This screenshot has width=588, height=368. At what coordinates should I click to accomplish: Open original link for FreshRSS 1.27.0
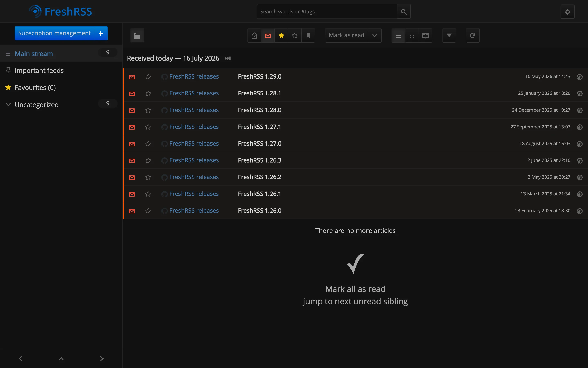click(x=580, y=144)
